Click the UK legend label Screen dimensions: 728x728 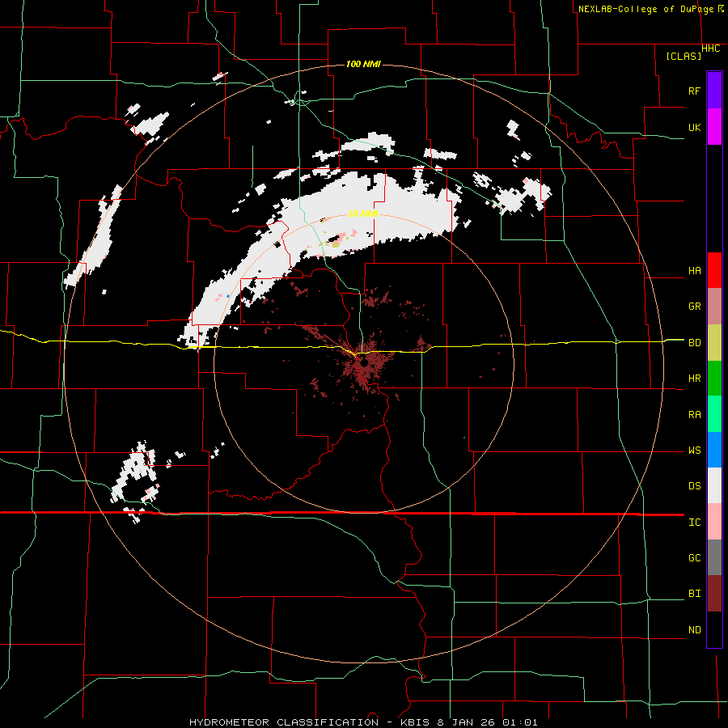[694, 127]
